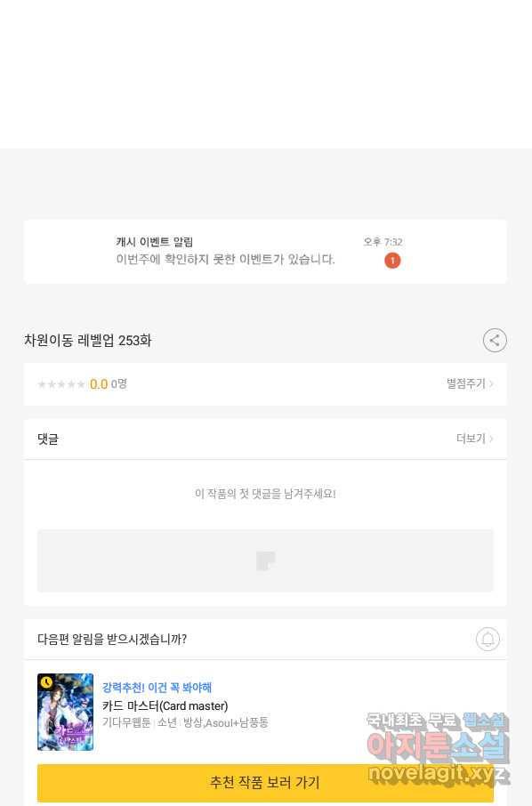The image size is (532, 806).
Task: Click the 강력추천! 이건 꼭 봐야해 label
Action: [157, 688]
